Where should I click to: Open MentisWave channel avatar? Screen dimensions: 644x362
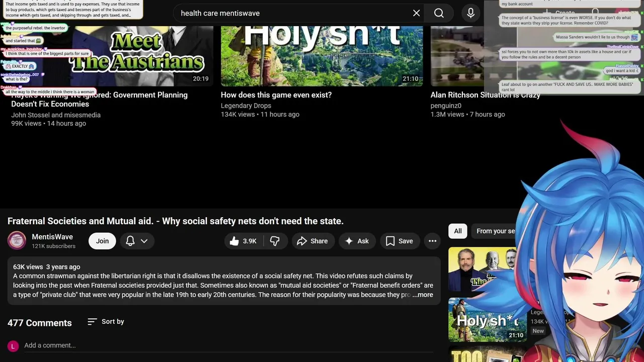click(17, 241)
